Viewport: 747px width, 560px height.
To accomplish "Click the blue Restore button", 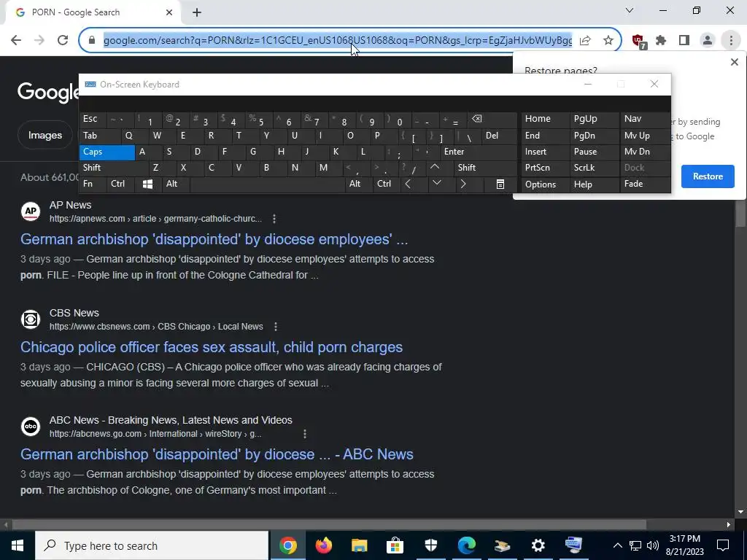I will click(708, 176).
